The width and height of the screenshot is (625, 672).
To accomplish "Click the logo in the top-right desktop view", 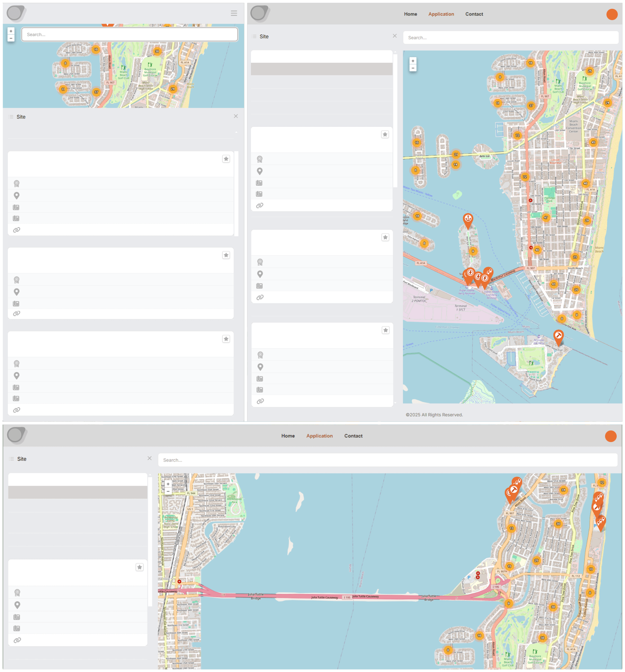I will pos(260,14).
